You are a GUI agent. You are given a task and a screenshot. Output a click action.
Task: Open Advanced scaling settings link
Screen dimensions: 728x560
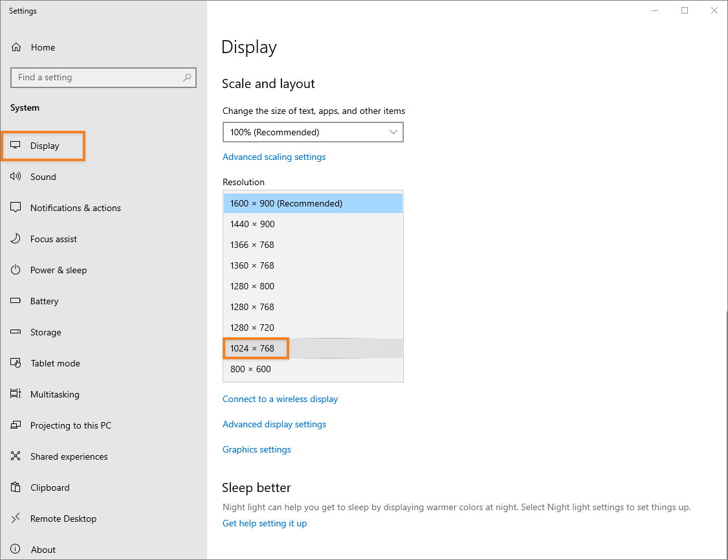(274, 157)
